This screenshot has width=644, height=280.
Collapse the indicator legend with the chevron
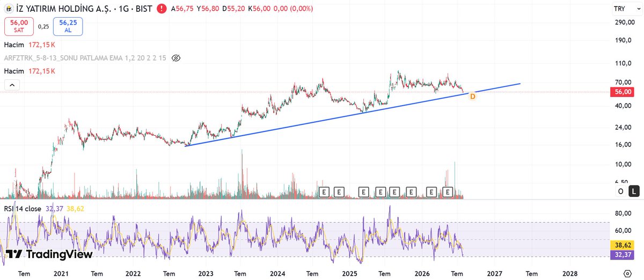[12, 85]
